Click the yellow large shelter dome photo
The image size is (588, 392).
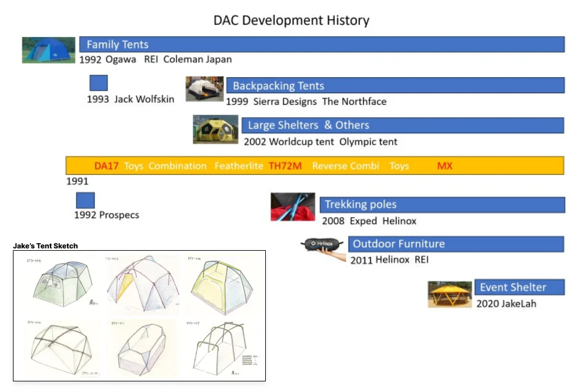pyautogui.click(x=216, y=129)
